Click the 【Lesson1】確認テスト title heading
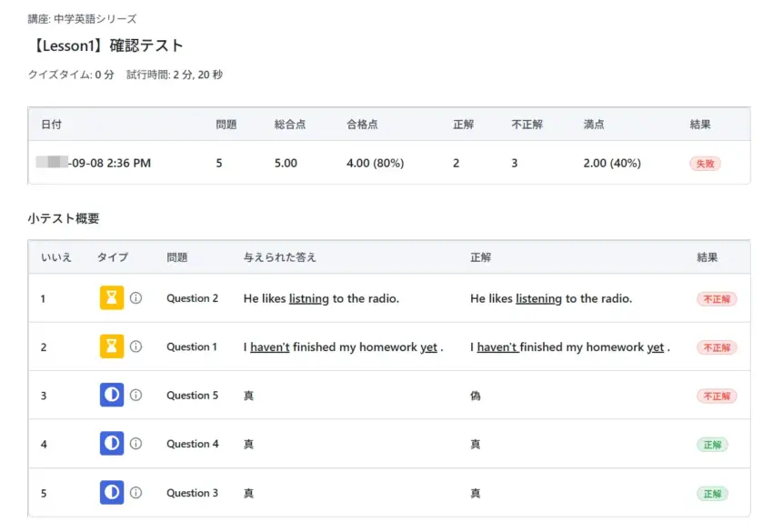This screenshot has height=532, width=773. coord(105,45)
